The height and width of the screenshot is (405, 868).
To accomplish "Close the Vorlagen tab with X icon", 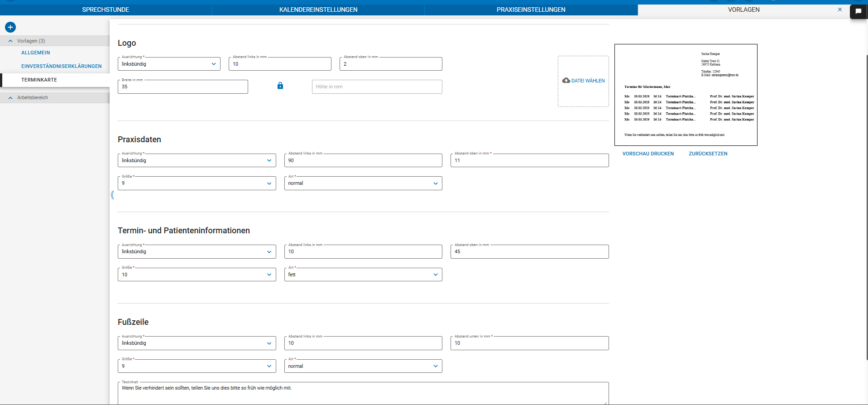I will pos(840,10).
